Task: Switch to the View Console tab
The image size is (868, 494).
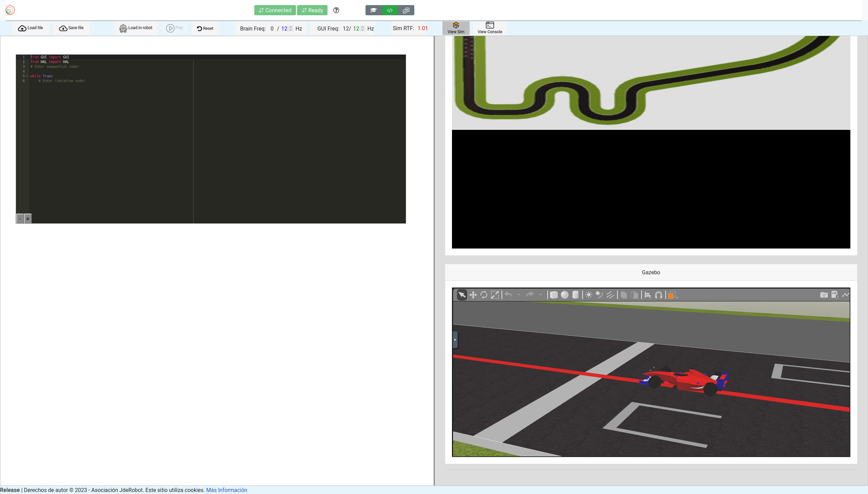Action: pos(489,28)
